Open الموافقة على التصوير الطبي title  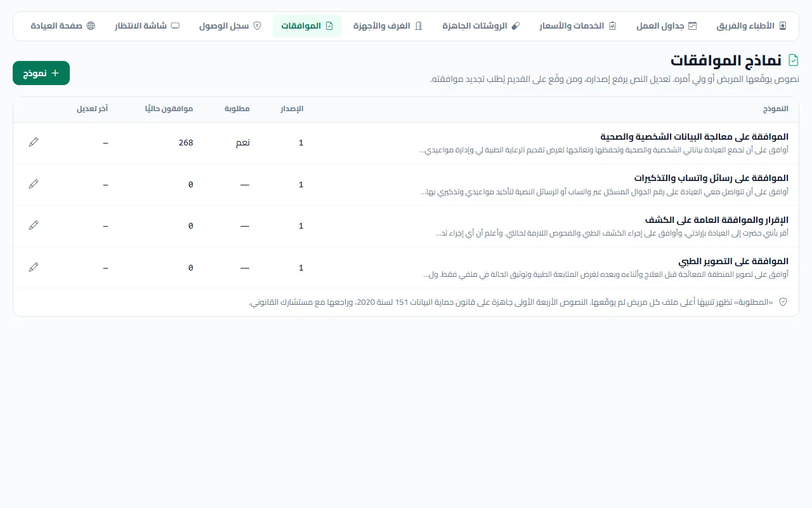[x=733, y=261]
